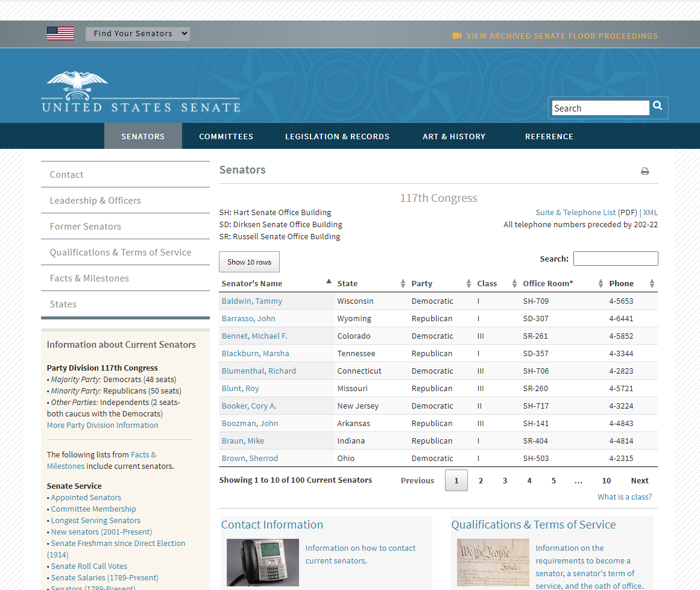The height and width of the screenshot is (590, 700).
Task: Sort table by Party column arrows
Action: [468, 283]
